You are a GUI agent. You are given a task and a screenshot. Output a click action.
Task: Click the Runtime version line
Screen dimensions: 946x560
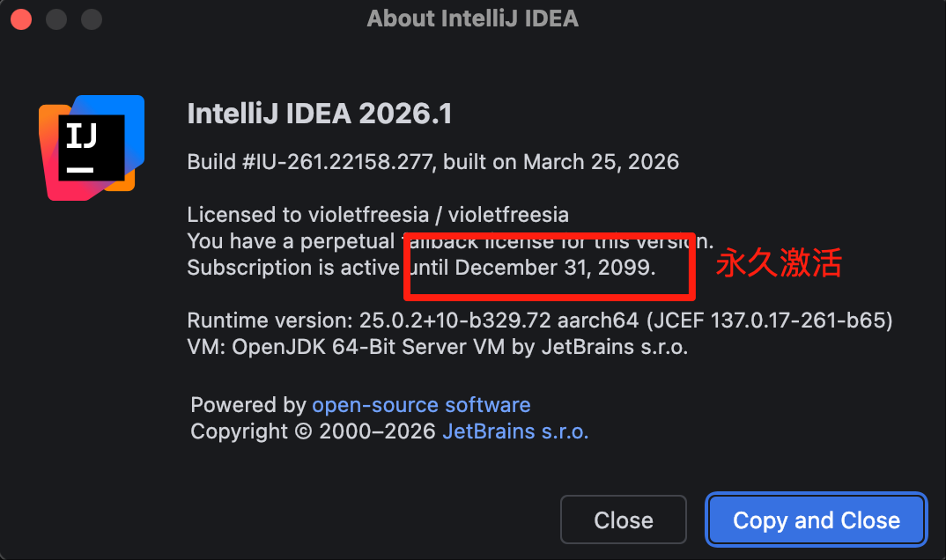[539, 321]
